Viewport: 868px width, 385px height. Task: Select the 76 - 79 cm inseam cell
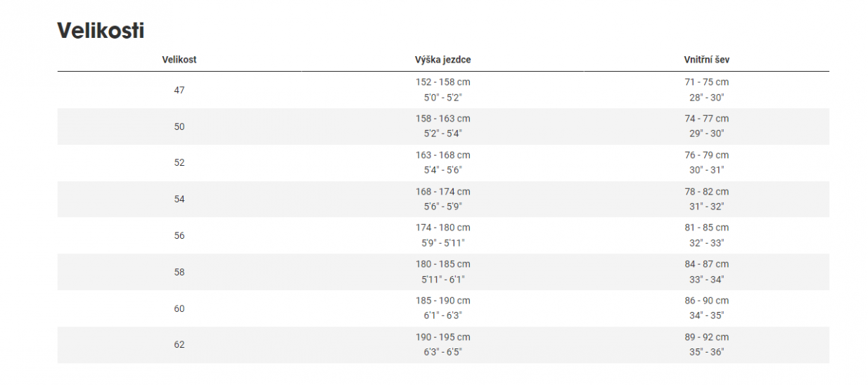coord(706,155)
